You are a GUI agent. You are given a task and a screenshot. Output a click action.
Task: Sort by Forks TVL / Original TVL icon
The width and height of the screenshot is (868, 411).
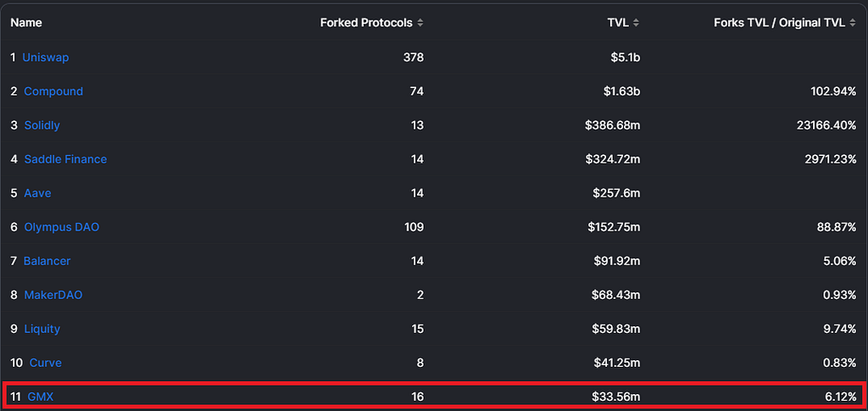click(853, 23)
